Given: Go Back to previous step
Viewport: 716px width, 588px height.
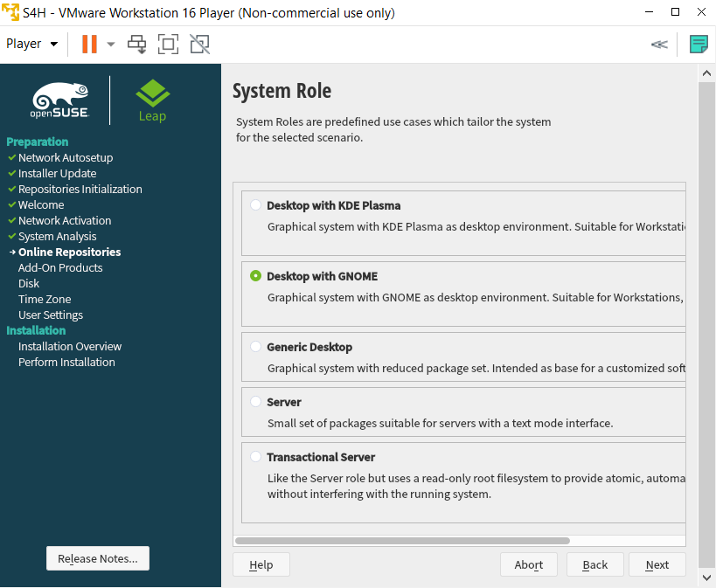Looking at the screenshot, I should click(x=595, y=564).
